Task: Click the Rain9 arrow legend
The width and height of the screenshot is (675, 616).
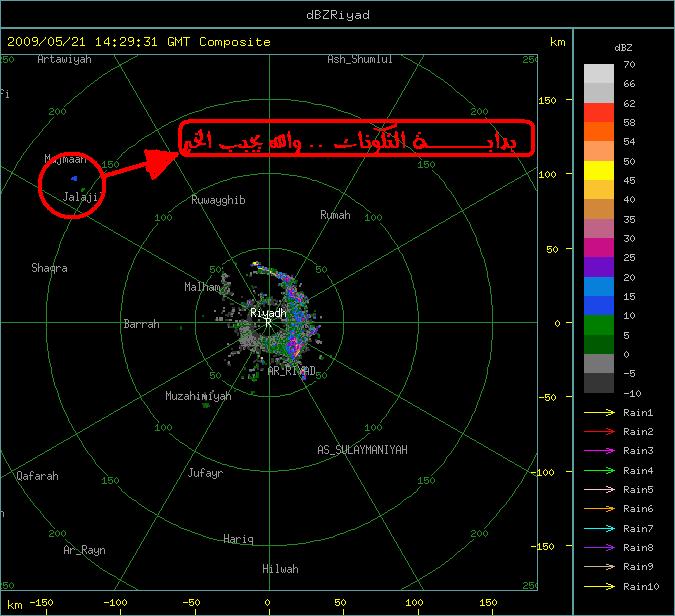Action: (x=599, y=566)
